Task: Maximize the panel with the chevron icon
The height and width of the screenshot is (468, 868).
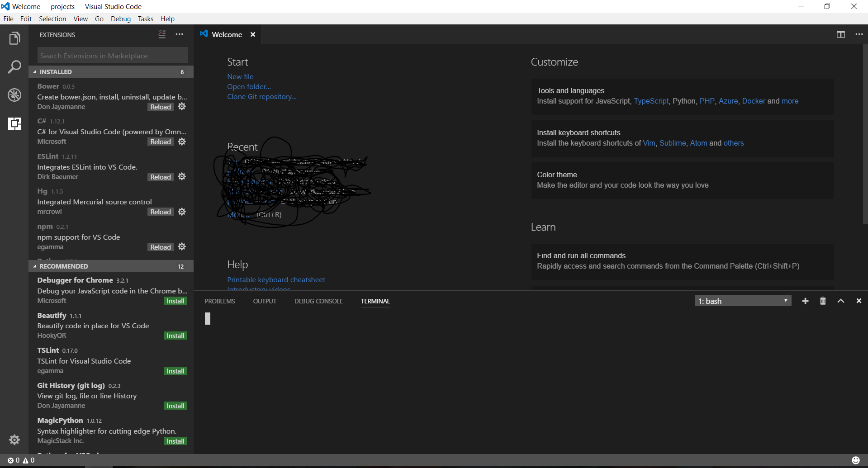Action: coord(840,300)
